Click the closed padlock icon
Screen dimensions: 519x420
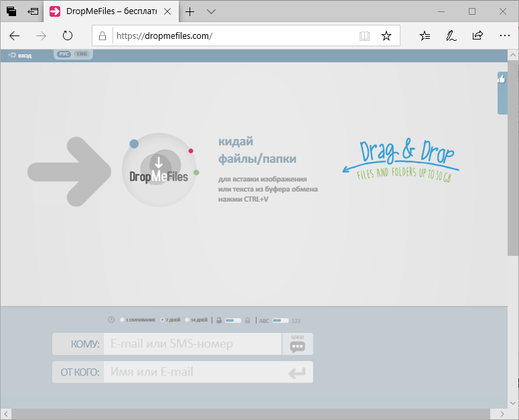(x=247, y=320)
